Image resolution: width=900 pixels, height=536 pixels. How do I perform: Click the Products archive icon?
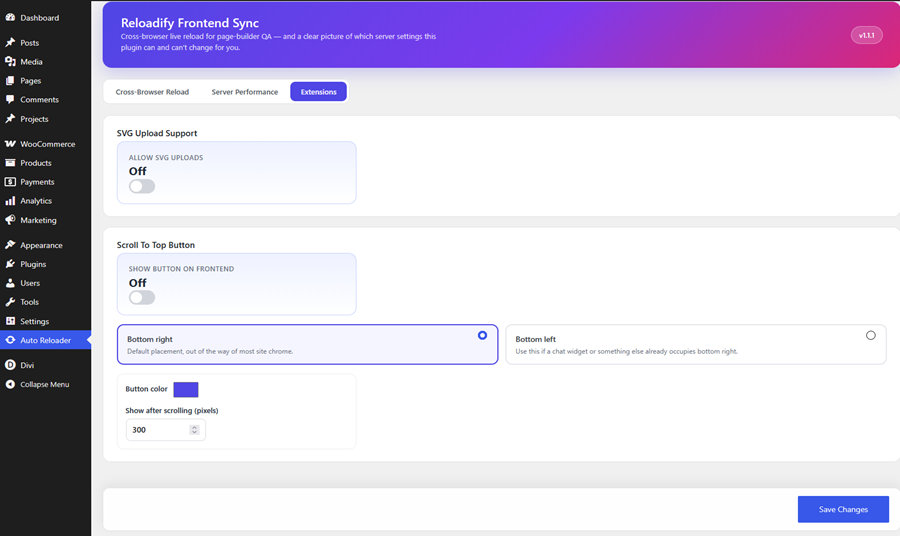[10, 162]
